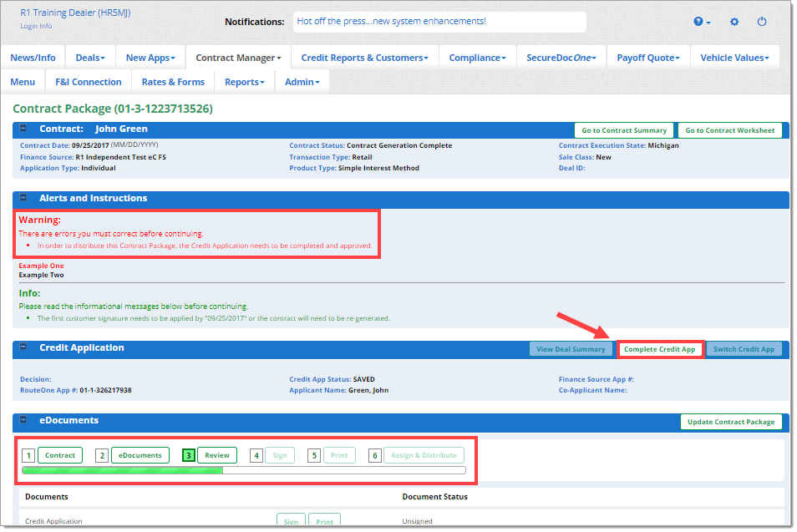Viewport: 797px width, 532px height.
Task: Open the Reports dropdown menu
Action: 245,82
